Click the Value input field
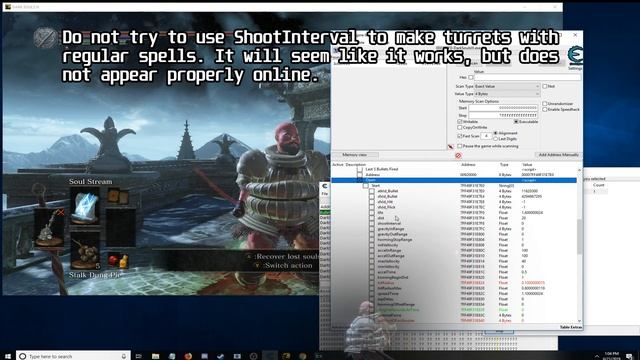The width and height of the screenshot is (640, 360). [527, 78]
